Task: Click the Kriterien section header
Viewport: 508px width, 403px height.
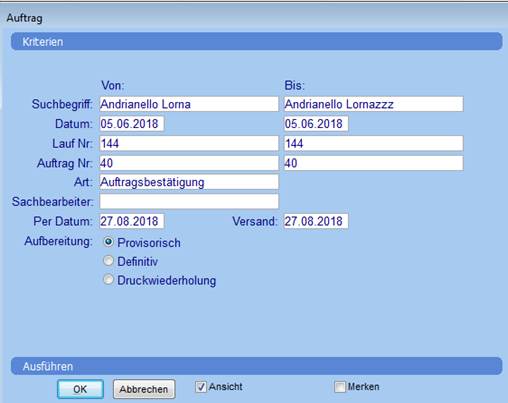Action: coord(256,42)
